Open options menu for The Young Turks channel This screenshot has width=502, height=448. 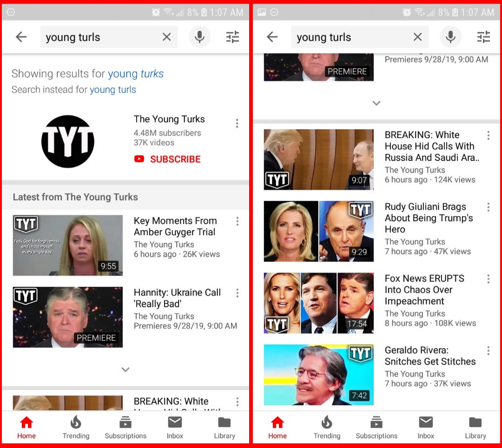pos(237,124)
